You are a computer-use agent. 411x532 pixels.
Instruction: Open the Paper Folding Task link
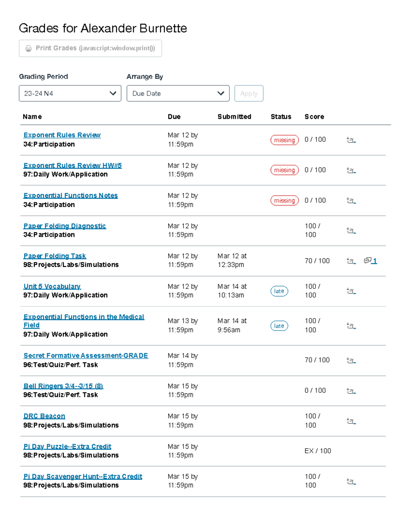click(x=55, y=256)
